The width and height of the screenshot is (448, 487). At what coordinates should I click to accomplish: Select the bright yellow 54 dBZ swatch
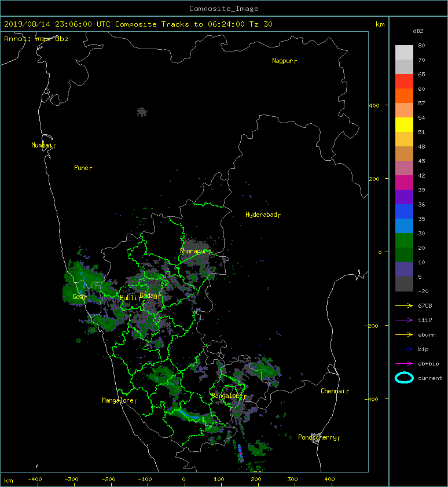click(404, 124)
